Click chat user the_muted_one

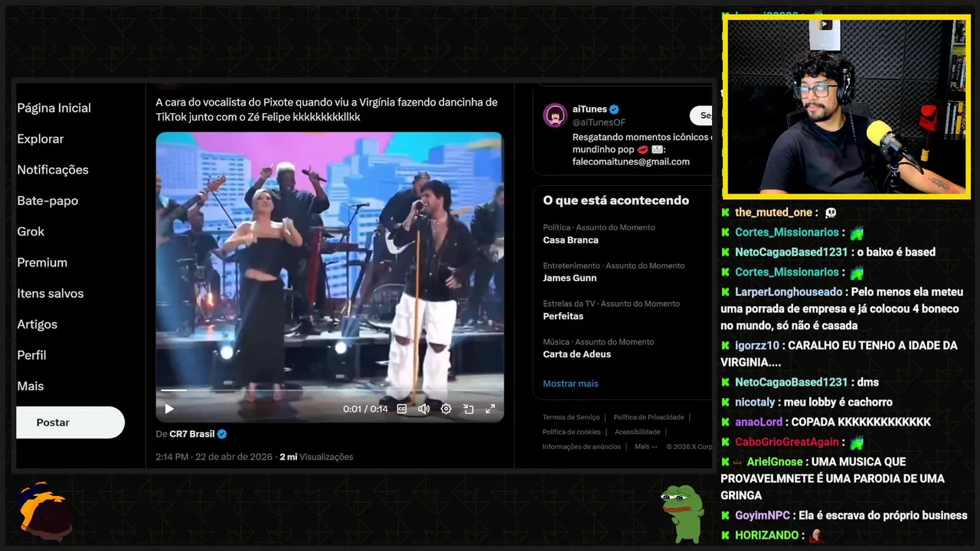773,213
